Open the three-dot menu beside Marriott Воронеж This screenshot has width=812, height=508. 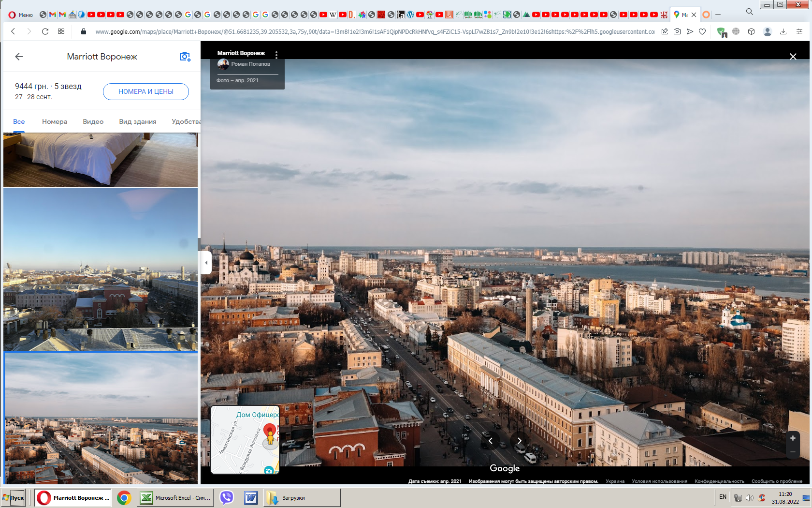point(276,54)
